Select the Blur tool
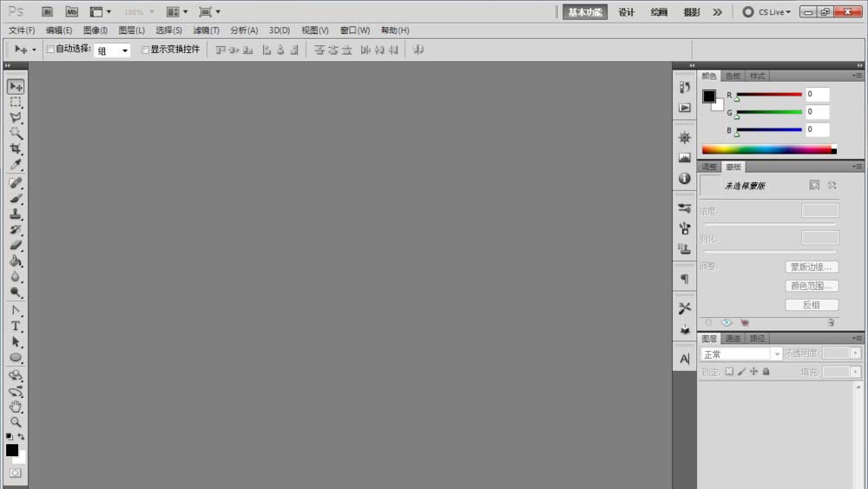This screenshot has width=868, height=489. click(16, 276)
